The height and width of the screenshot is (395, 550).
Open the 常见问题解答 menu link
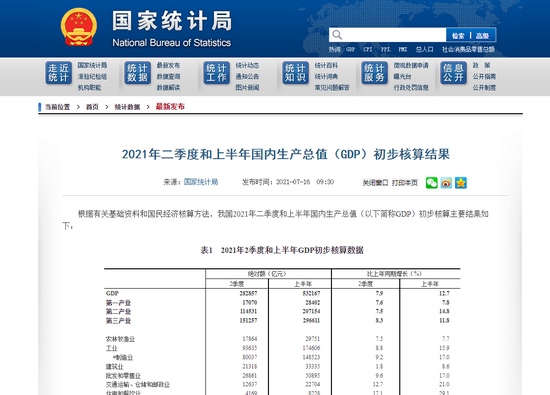pyautogui.click(x=332, y=87)
